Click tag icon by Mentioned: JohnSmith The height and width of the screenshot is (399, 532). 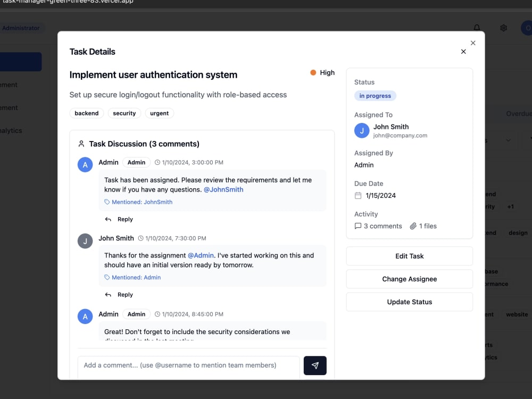coord(107,202)
